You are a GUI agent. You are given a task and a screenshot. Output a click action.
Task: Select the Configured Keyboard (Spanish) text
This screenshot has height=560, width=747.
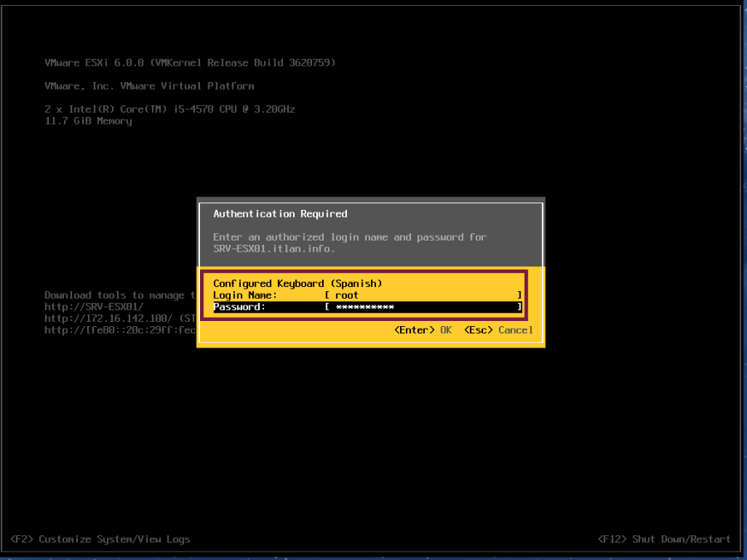pos(297,284)
